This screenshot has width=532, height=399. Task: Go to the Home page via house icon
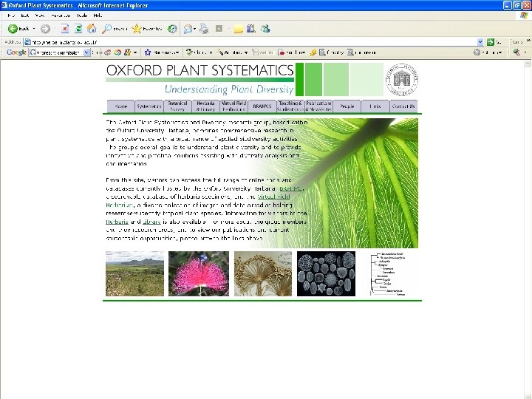coord(92,29)
